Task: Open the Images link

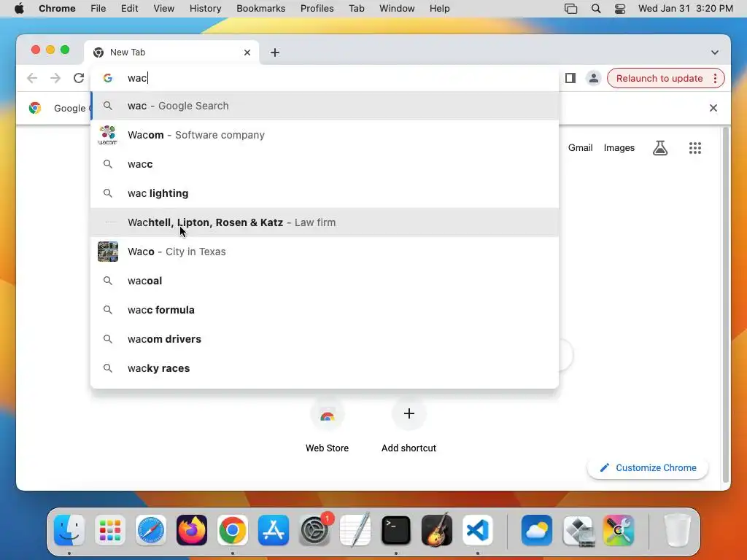Action: pos(619,148)
